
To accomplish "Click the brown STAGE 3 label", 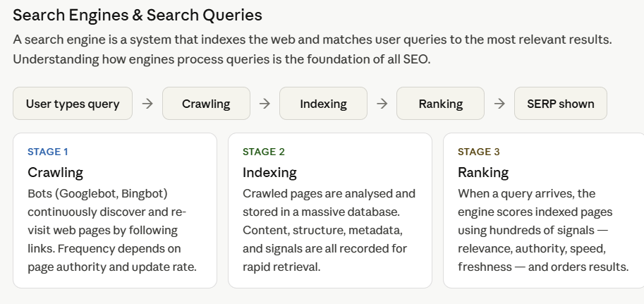I will click(479, 152).
